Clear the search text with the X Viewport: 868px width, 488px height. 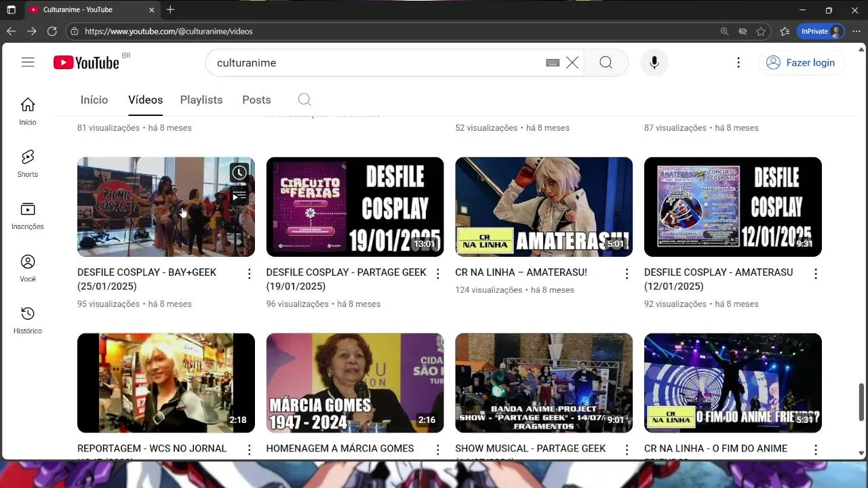point(572,62)
